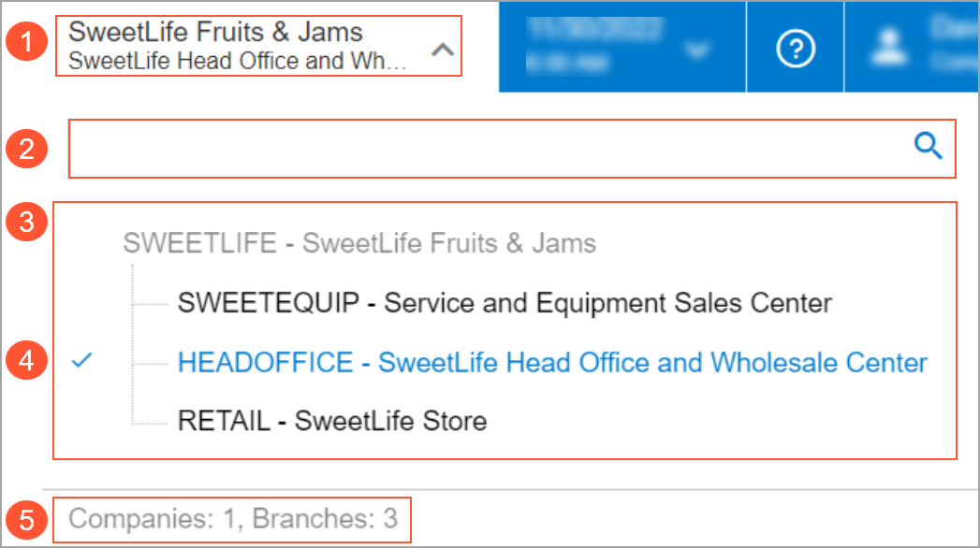
Task: Choose the RETAIL - SweetLife Store branch
Action: pyautogui.click(x=332, y=421)
